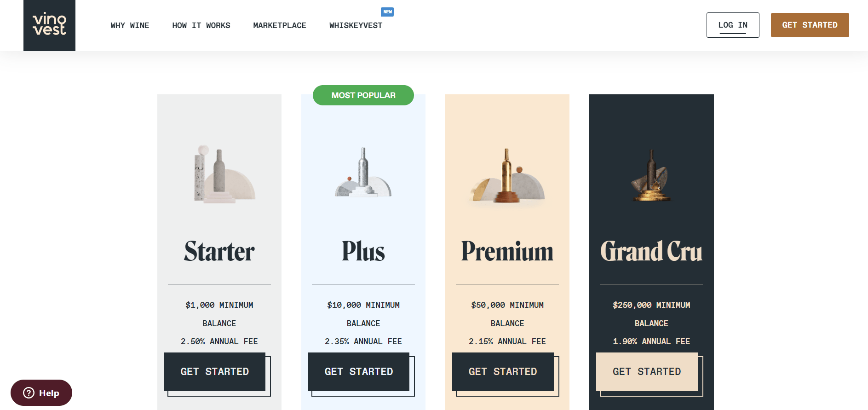Open the How It Works page
The image size is (868, 410).
[201, 25]
